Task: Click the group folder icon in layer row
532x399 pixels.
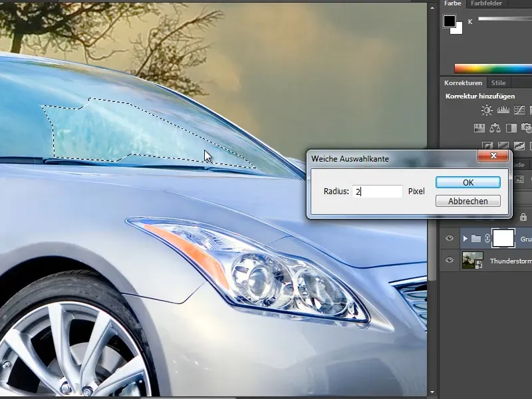Action: [x=476, y=239]
